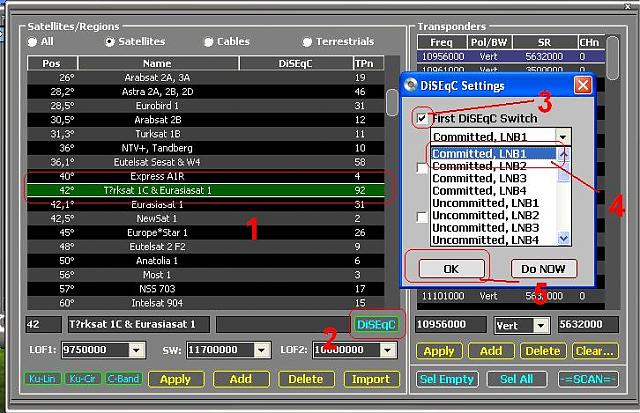Screen dimensions: 640x413
Task: Open the DiSEqC settings button
Action: tap(376, 324)
